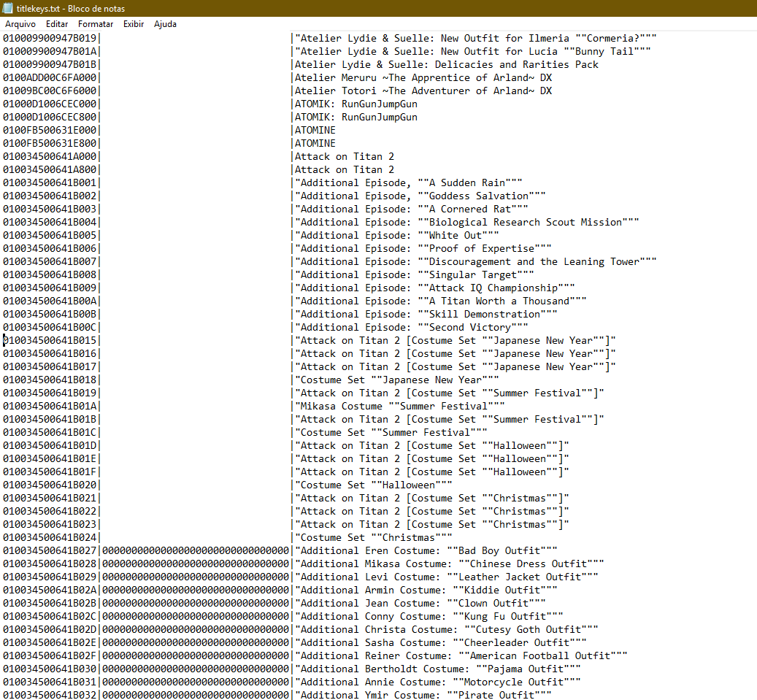Click ATOMIK: RunGunJumpGun on the 01000D1006CEC800 row
The image size is (757, 700).
click(x=356, y=118)
